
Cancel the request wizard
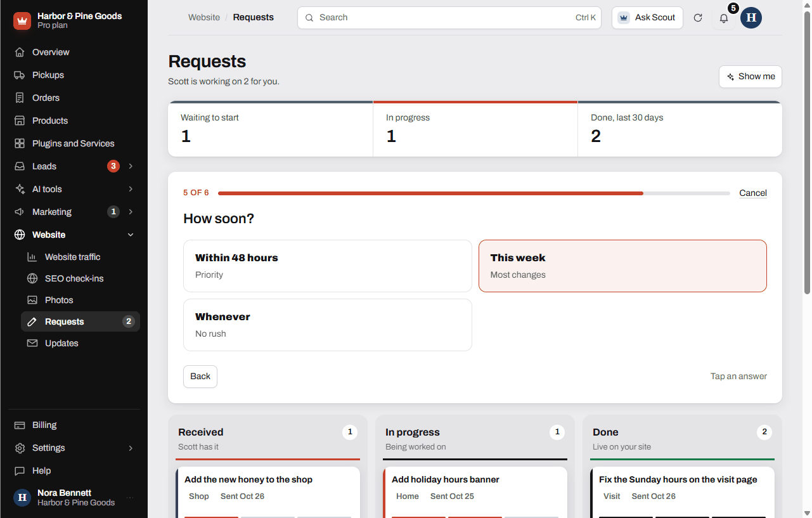753,193
